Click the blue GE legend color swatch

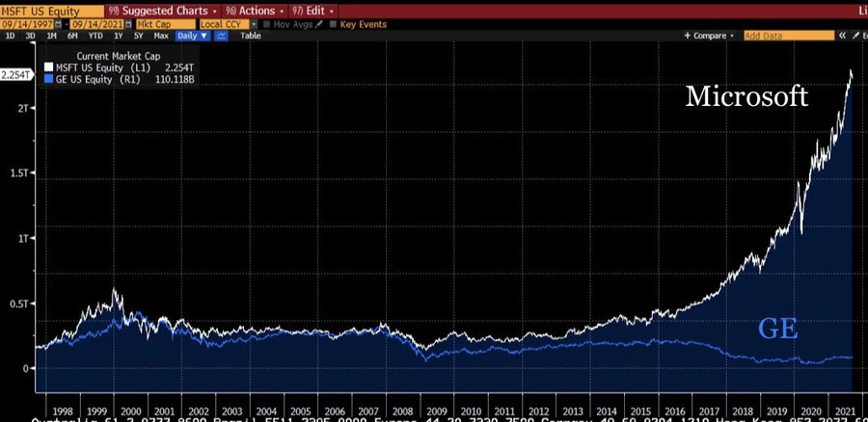(49, 81)
